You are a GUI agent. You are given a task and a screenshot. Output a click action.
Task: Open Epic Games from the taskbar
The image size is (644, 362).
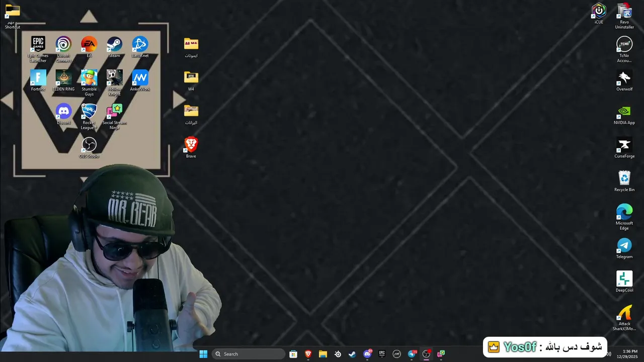tap(382, 354)
